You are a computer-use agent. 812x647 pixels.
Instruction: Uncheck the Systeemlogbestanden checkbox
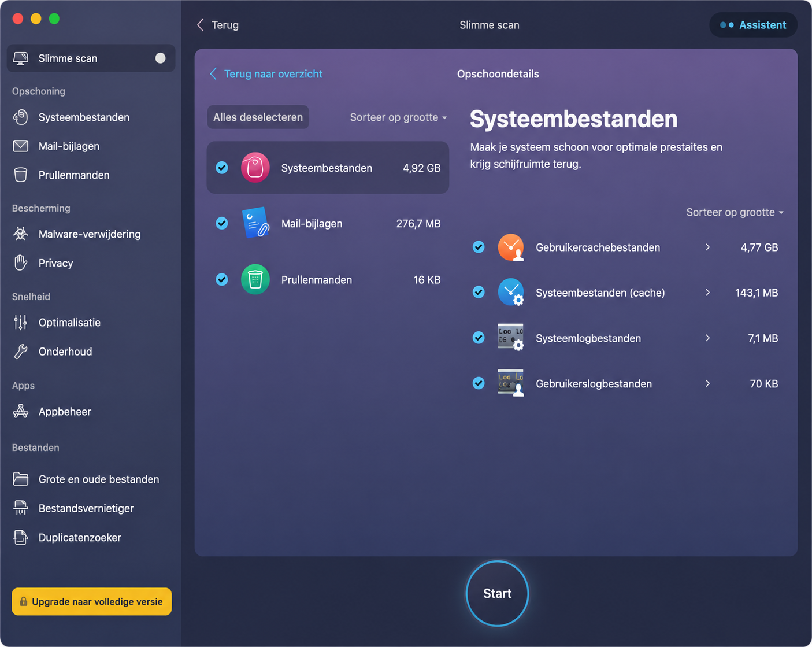pyautogui.click(x=479, y=338)
